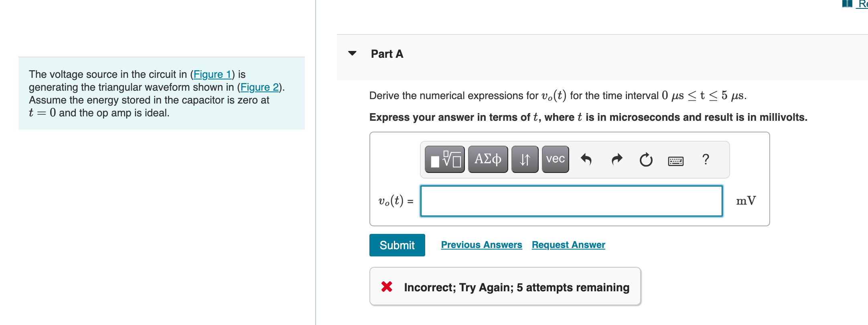Click Request Answer link
The image size is (868, 325).
coord(568,245)
